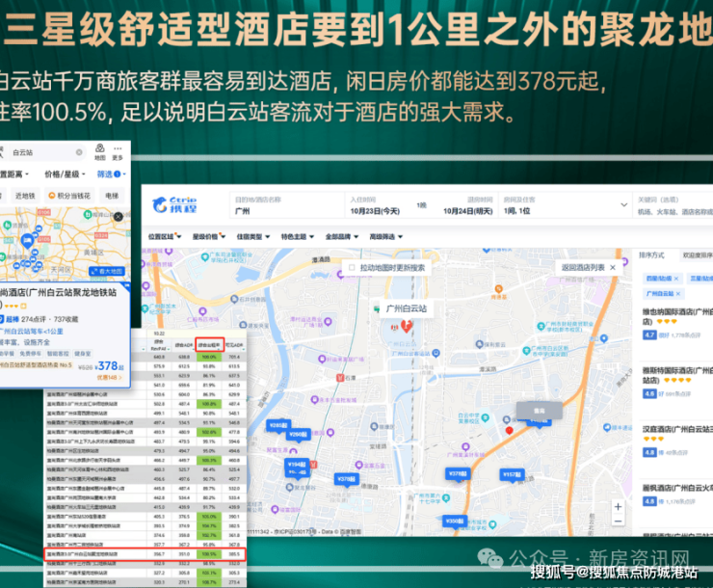Expand the 星级价格 dropdown
The width and height of the screenshot is (713, 588).
point(209,236)
